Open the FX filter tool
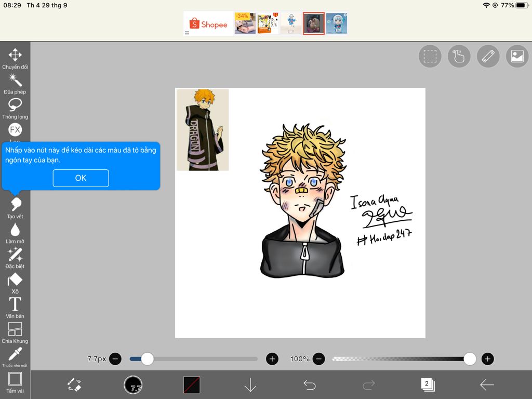Viewport: 532px width, 399px height. [15, 129]
